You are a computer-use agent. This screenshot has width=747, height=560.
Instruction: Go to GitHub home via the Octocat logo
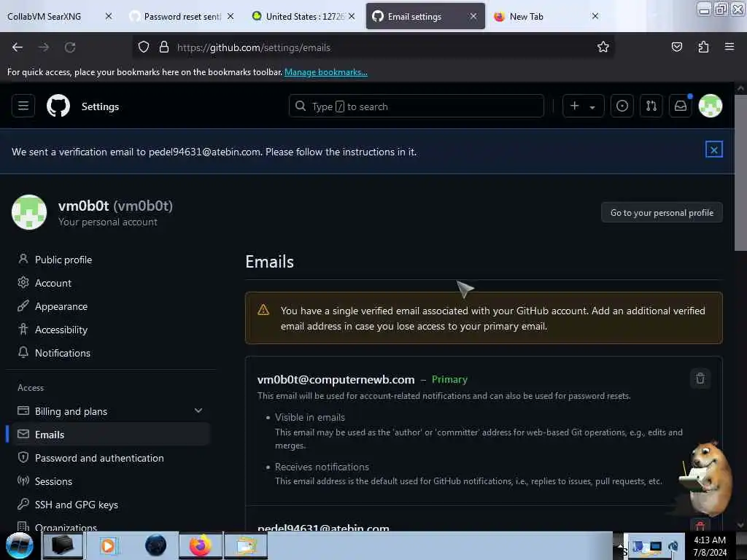pos(58,106)
